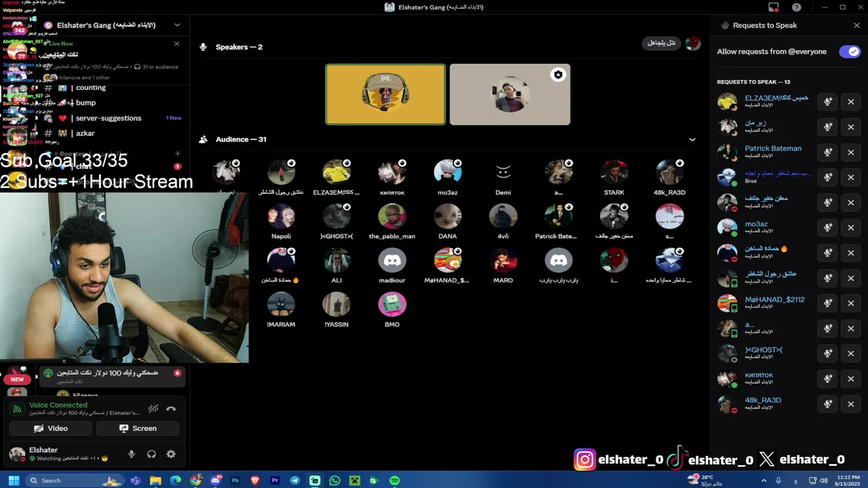Click the Voice Connected status text
This screenshot has width=868, height=488.
point(58,405)
